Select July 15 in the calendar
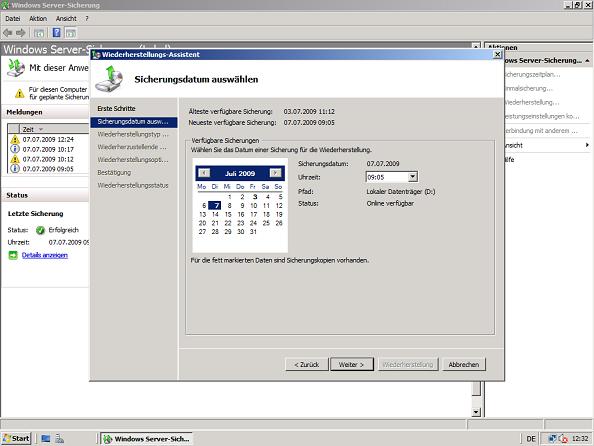The width and height of the screenshot is (594, 446). pos(228,214)
